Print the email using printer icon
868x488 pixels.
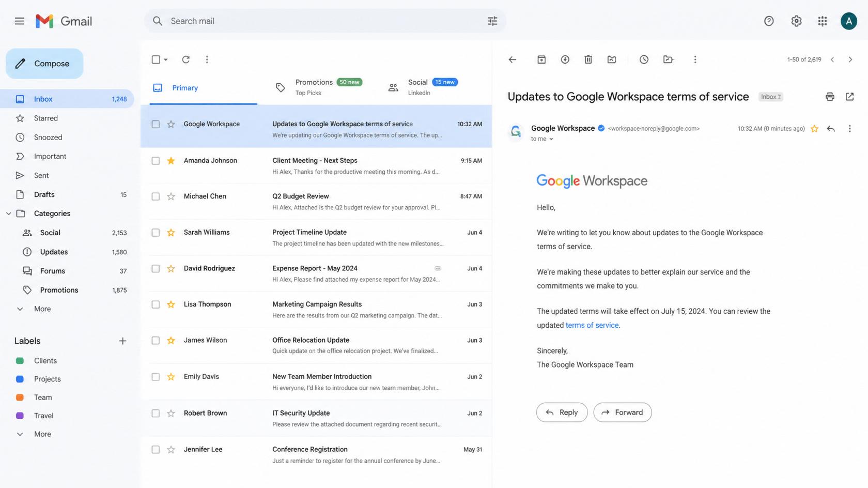tap(830, 97)
